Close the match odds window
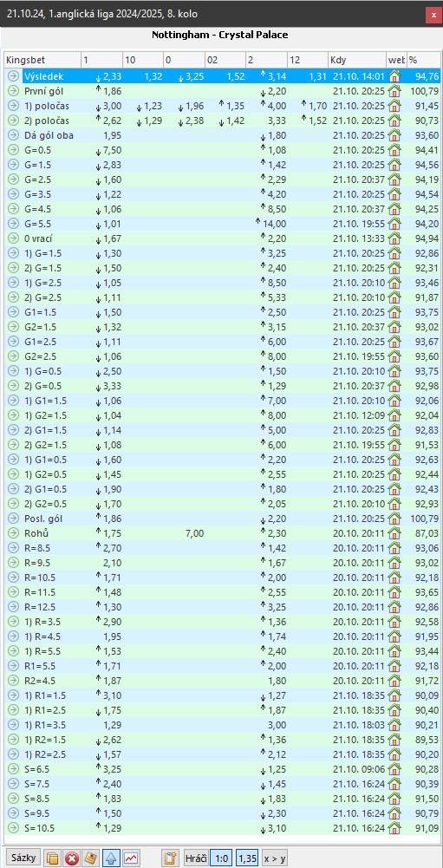 (433, 15)
